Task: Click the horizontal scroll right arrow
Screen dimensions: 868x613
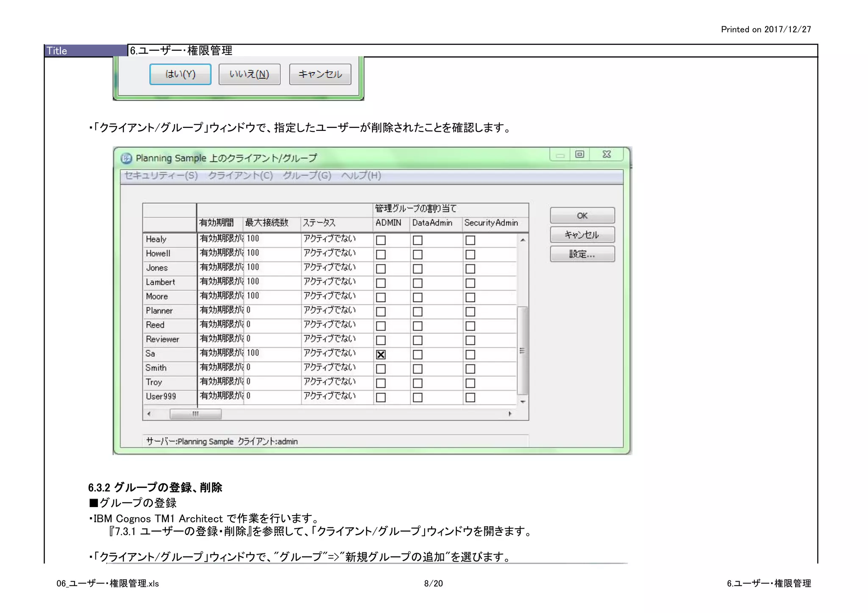Action: click(510, 413)
